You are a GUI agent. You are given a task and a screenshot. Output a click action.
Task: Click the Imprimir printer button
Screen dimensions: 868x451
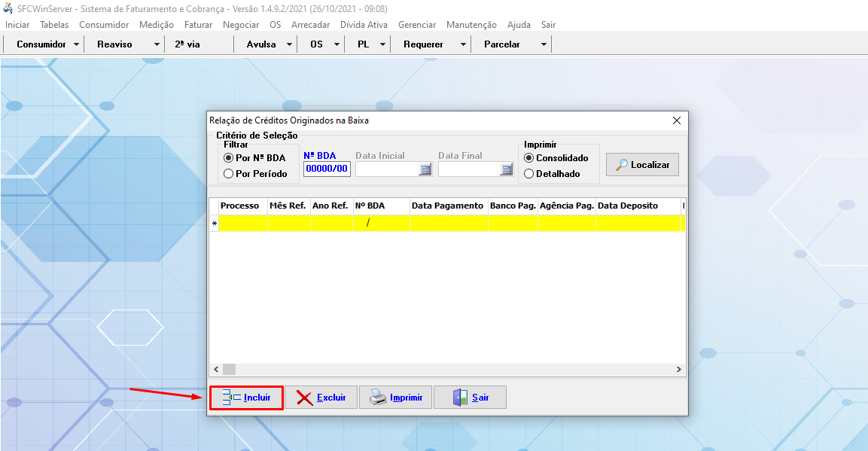pos(395,398)
